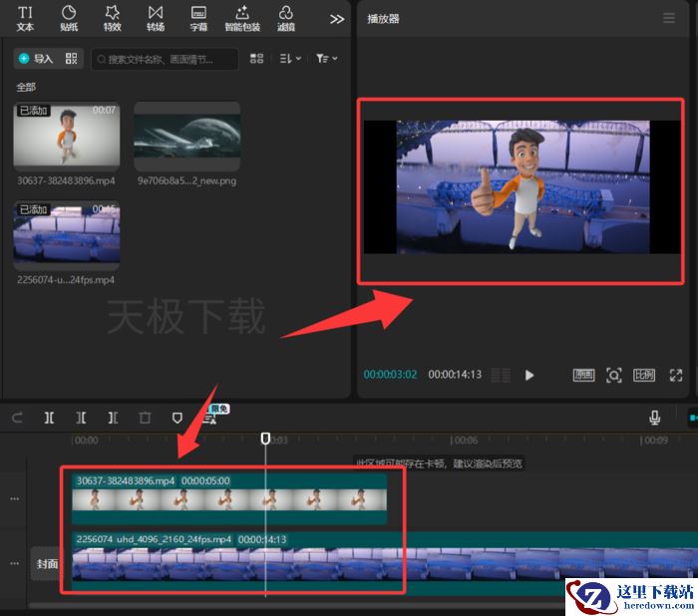Click the player preview canvas
This screenshot has width=698, height=616.
pyautogui.click(x=522, y=187)
